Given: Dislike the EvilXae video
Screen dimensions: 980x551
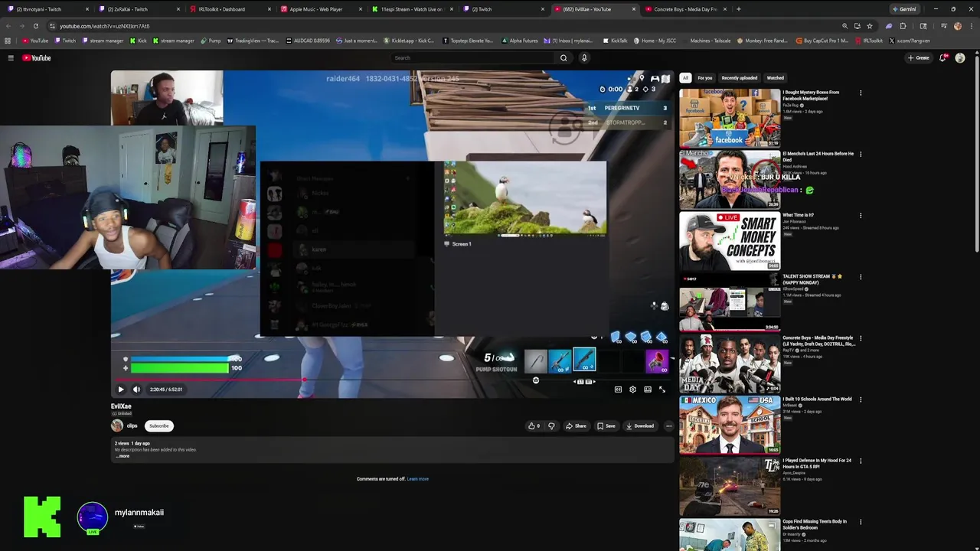Looking at the screenshot, I should (x=551, y=426).
